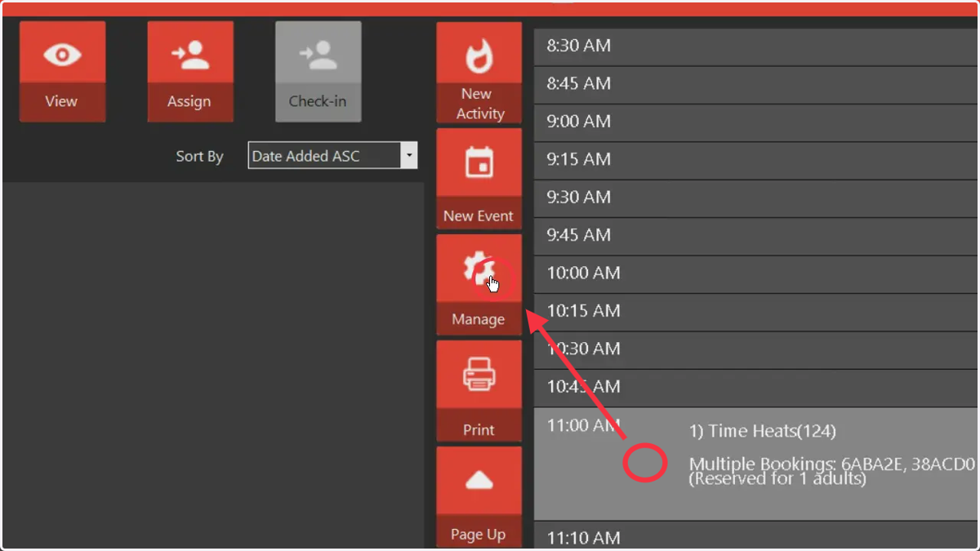The width and height of the screenshot is (980, 551).
Task: Start a New Activity with flame icon
Action: (479, 73)
